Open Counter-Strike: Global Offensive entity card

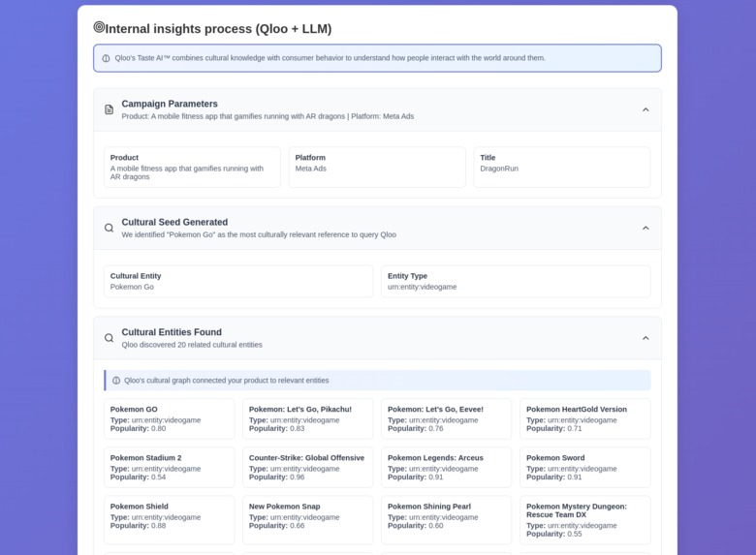307,467
